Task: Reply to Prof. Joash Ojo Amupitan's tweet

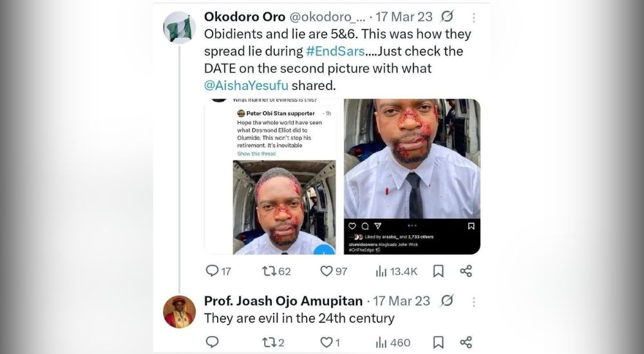Action: [213, 342]
